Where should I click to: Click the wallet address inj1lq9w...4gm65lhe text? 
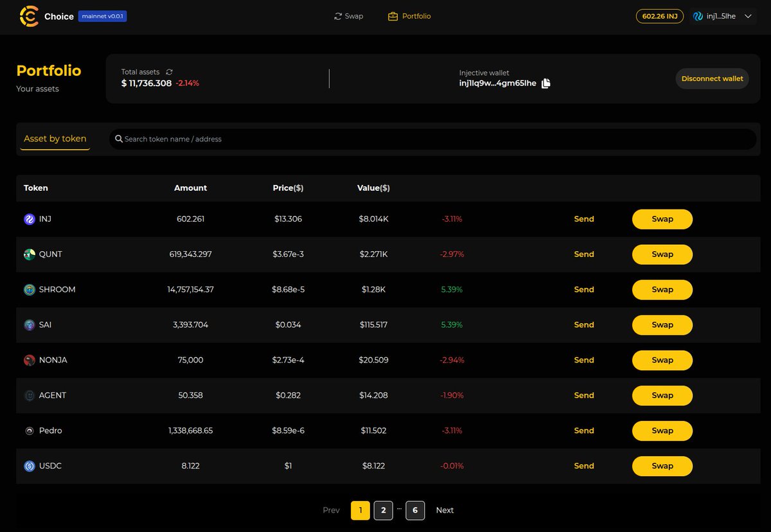point(498,84)
